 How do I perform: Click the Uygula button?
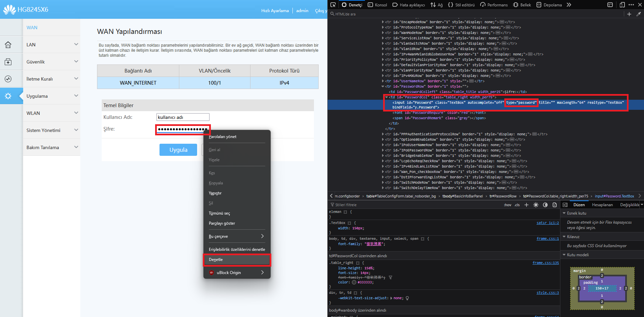[178, 150]
